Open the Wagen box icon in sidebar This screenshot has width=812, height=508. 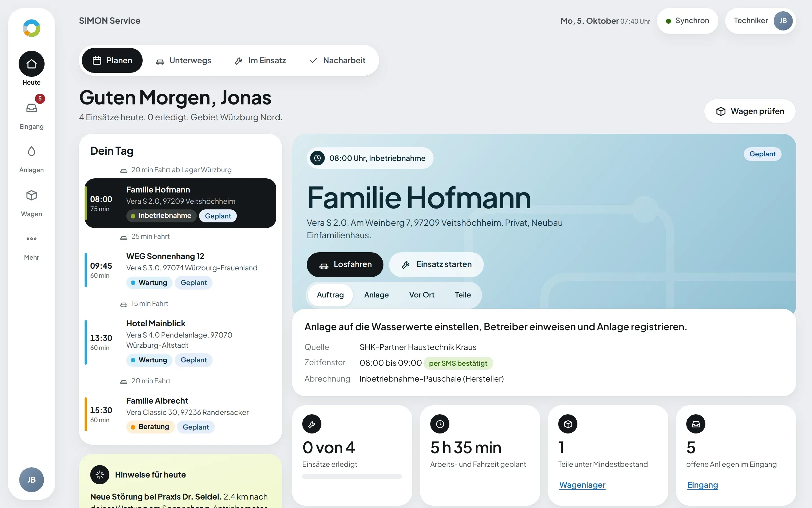(32, 195)
